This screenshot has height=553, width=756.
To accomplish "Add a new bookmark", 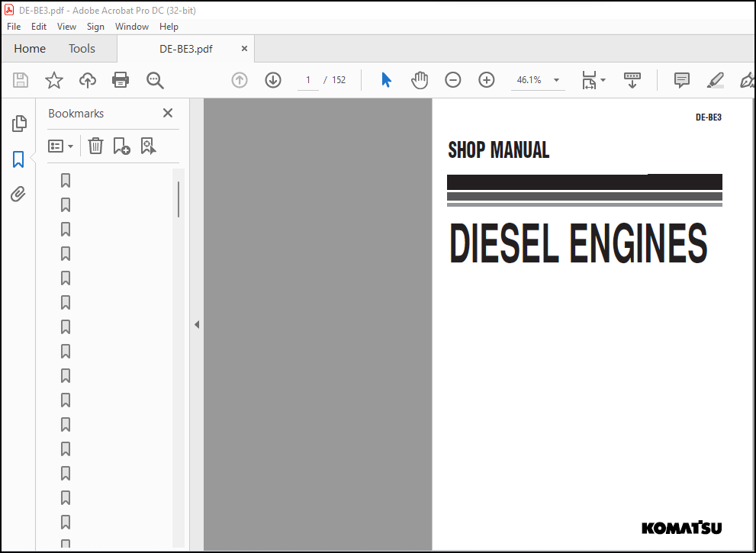I will click(x=121, y=146).
